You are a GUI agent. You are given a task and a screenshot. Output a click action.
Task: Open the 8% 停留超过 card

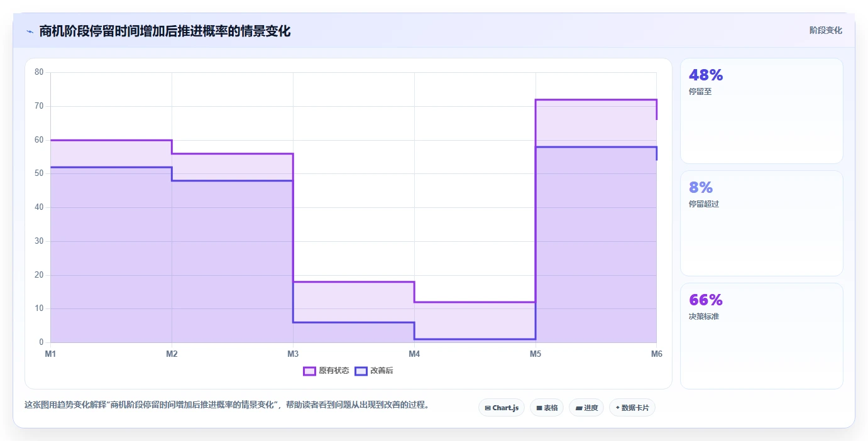pos(761,223)
